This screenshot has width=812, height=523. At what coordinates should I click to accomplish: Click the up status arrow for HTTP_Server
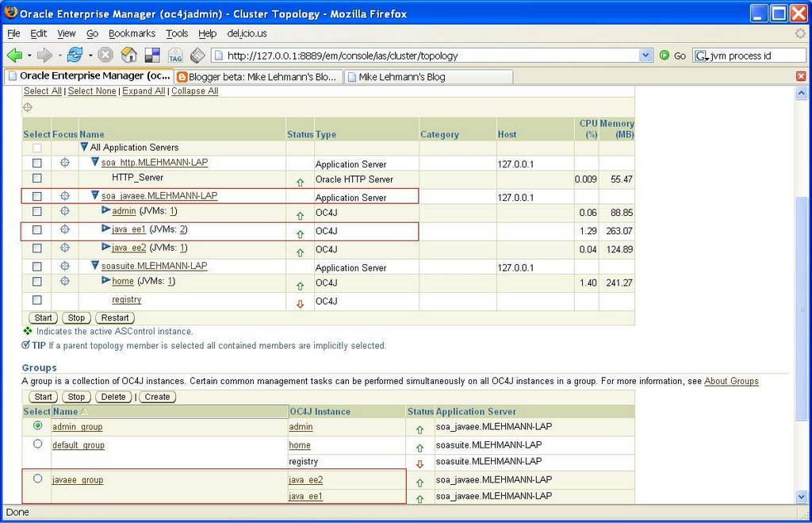[300, 183]
